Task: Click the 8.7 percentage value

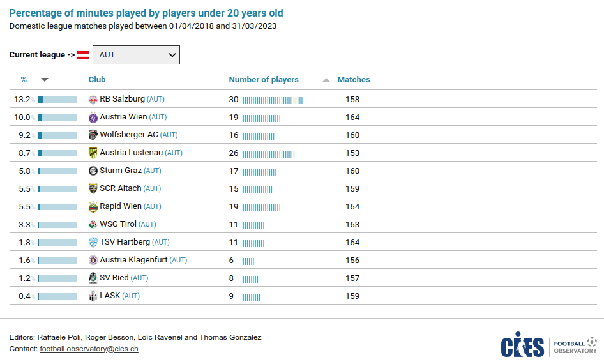Action: click(x=24, y=153)
